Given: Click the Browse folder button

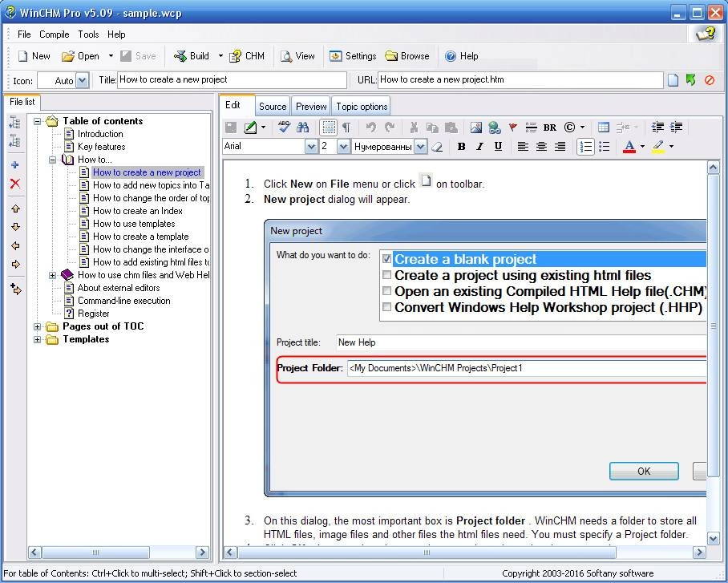Looking at the screenshot, I should tap(407, 56).
